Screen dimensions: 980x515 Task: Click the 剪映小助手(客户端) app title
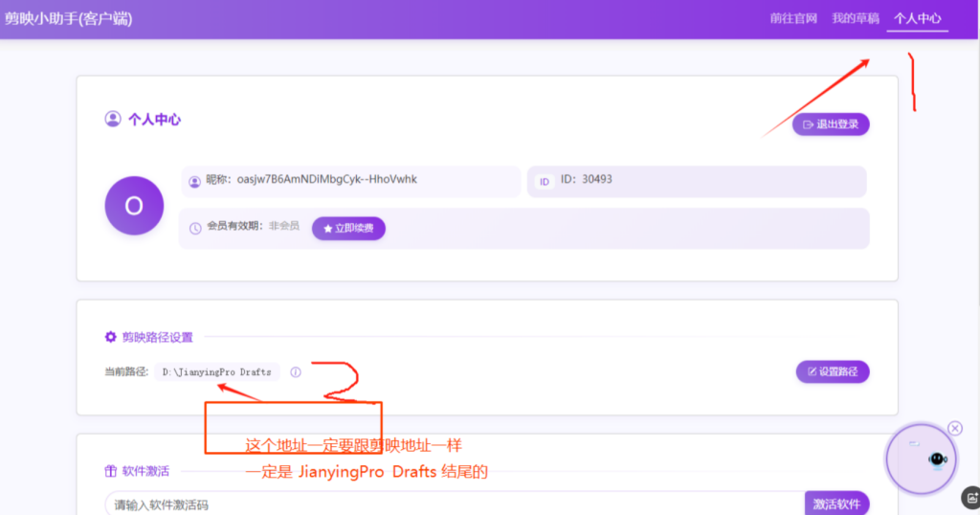pos(68,18)
